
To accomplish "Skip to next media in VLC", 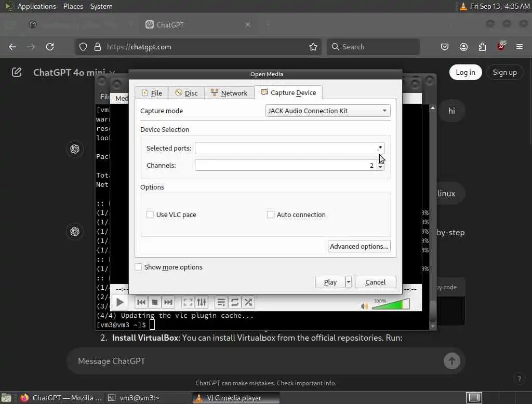I will 168,302.
